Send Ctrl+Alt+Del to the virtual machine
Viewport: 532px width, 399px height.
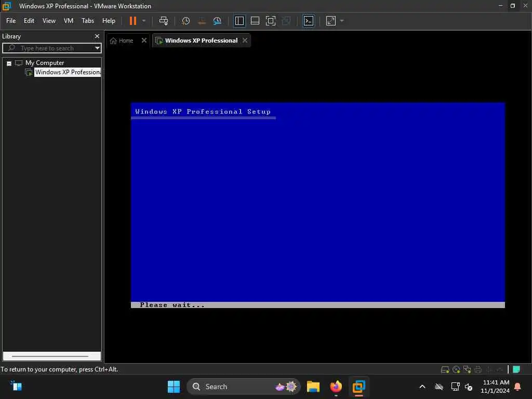tap(164, 21)
